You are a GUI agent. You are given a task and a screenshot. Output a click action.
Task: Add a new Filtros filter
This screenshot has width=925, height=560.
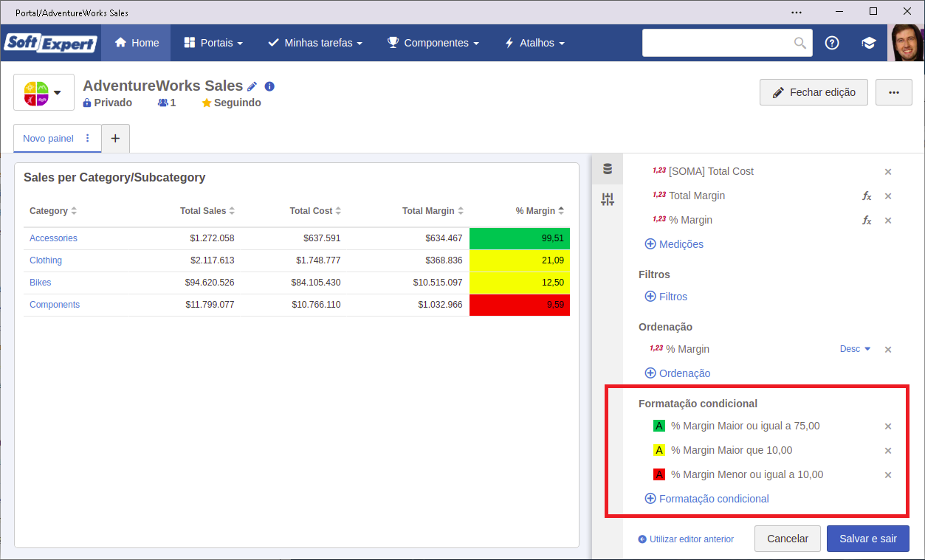click(x=666, y=297)
